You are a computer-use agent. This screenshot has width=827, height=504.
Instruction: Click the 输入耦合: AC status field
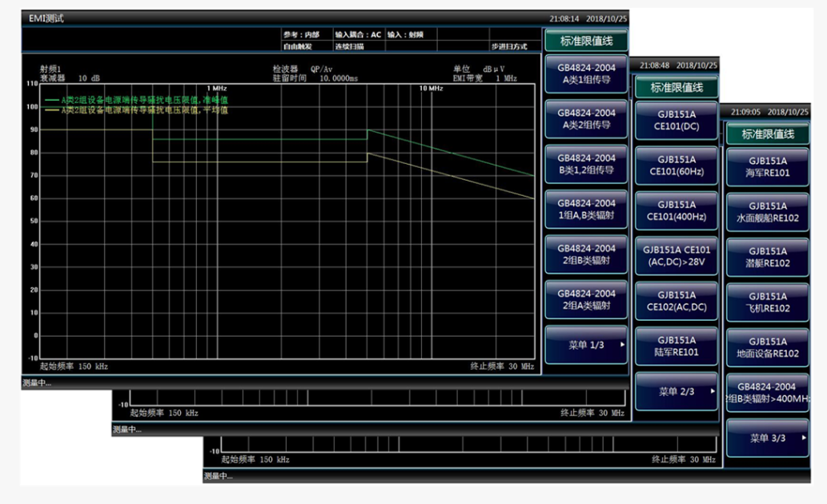coord(358,35)
